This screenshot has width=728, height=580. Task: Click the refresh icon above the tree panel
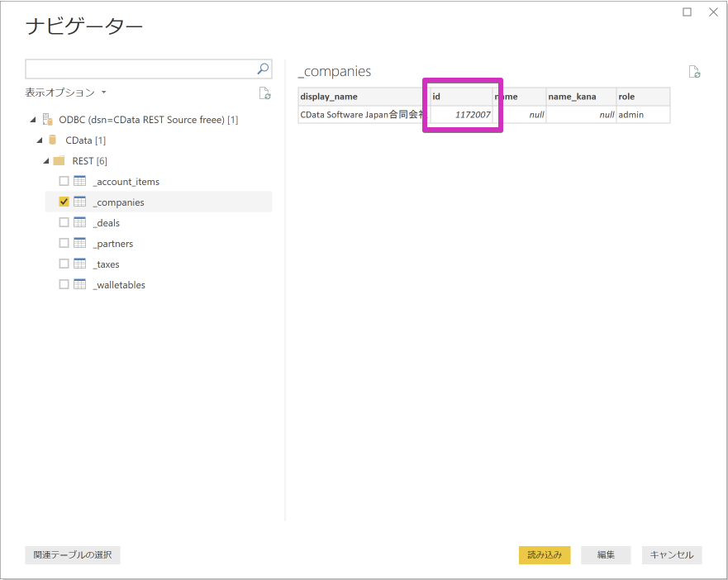[x=264, y=93]
